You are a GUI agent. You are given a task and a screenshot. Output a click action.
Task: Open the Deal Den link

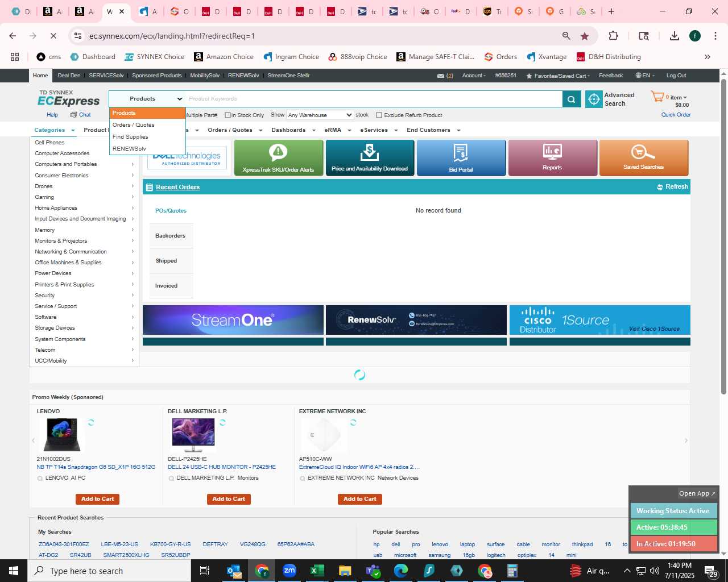coord(69,76)
